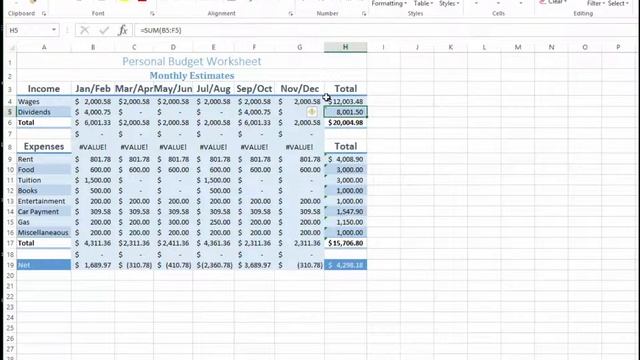Select the Entertainment label cell
640x360 pixels.
click(44, 201)
